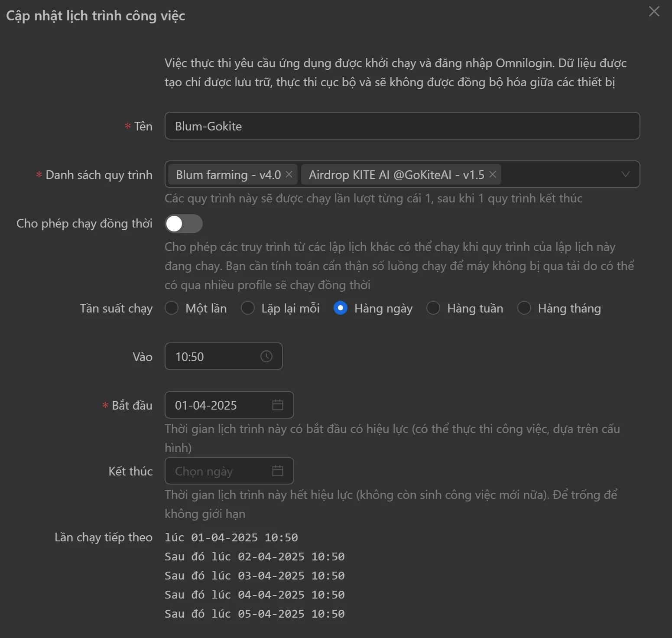
Task: Click the Kết thúc Chọn ngày field
Action: [x=217, y=471]
